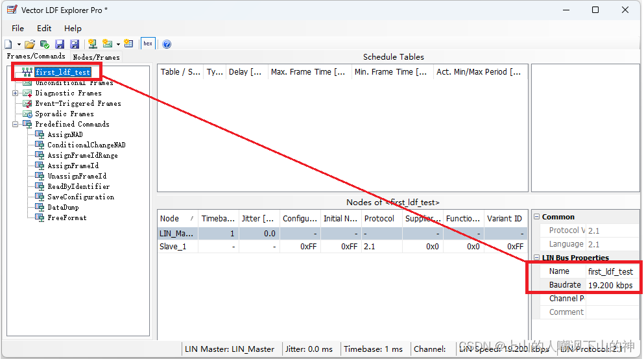The height and width of the screenshot is (359, 644).
Task: Add a new schedule table
Action: (128, 43)
